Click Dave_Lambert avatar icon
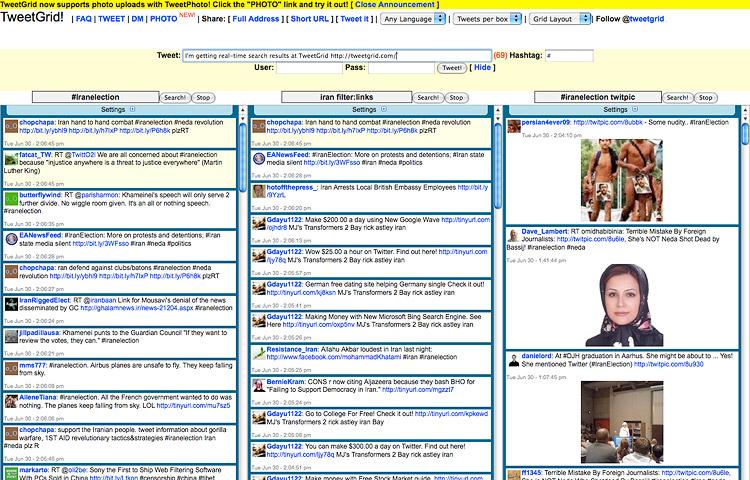The image size is (750, 480). [514, 235]
